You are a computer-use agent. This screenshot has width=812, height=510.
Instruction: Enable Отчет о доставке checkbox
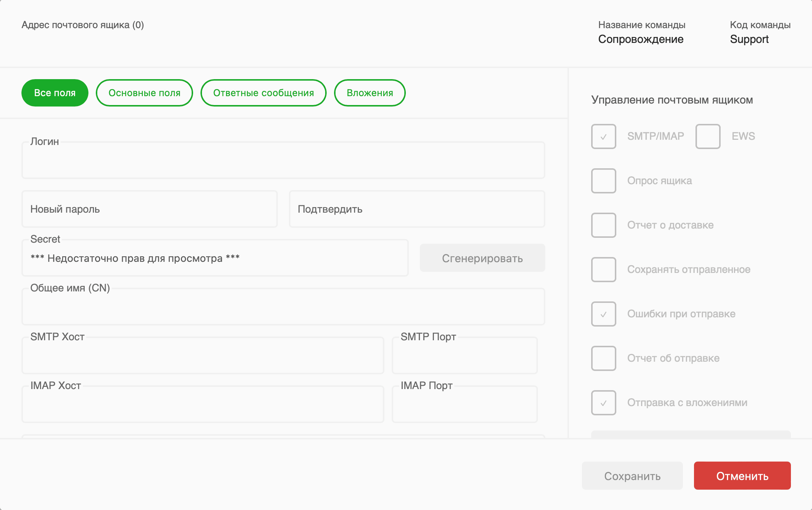(603, 225)
